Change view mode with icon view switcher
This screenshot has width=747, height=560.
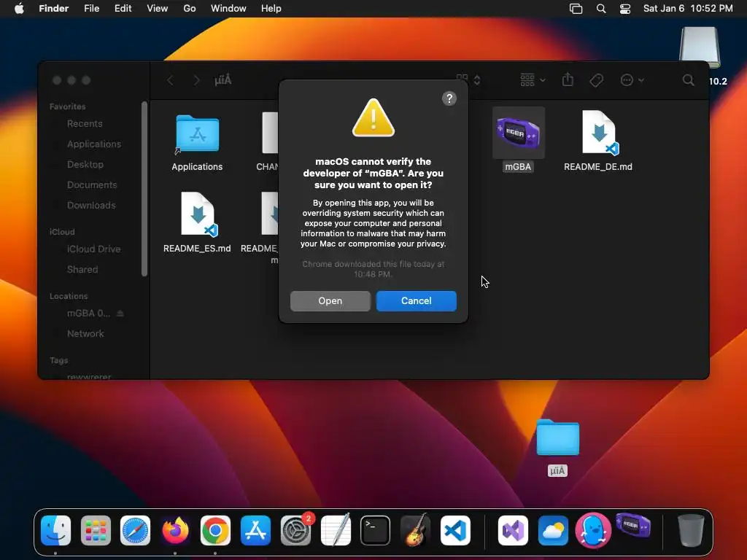pos(468,80)
